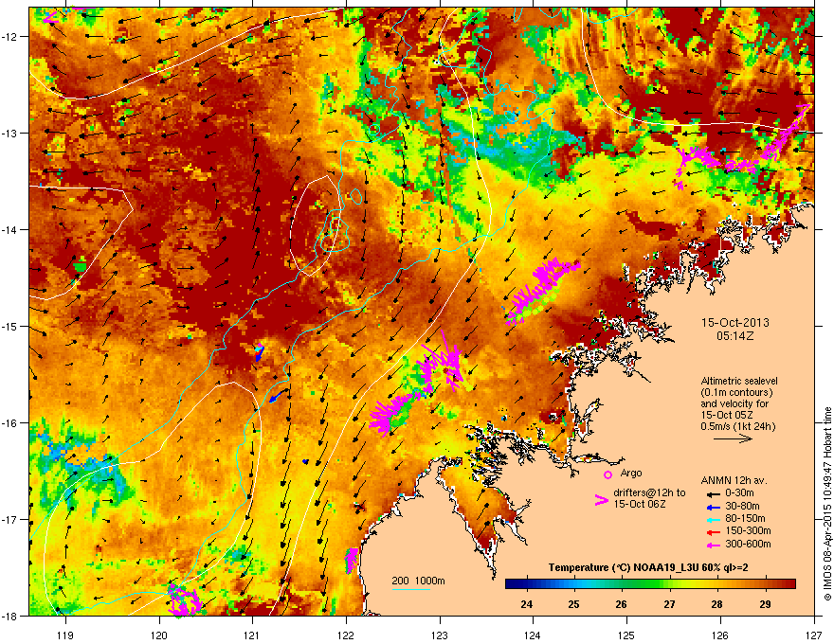Click the latitude axis label '-18'
Viewport: 834px width, 644px height.
pyautogui.click(x=9, y=616)
